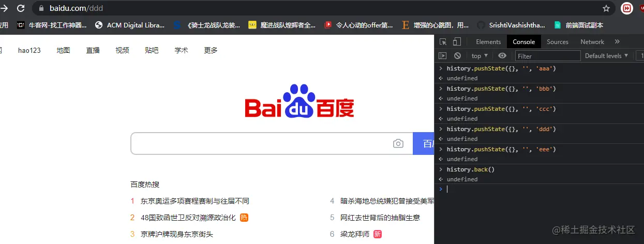Open the SrishtiVashishtha GitHub bookmark

[511, 25]
